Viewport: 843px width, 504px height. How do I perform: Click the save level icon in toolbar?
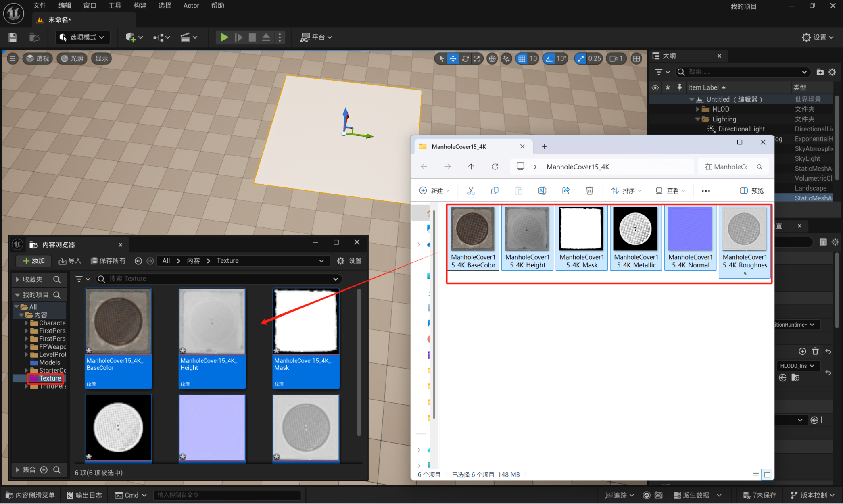tap(13, 37)
